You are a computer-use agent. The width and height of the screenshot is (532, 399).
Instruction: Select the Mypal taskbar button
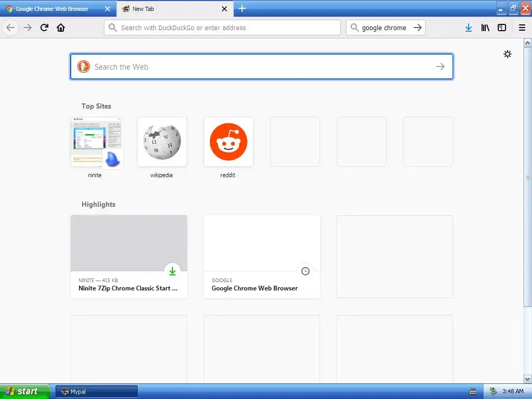(x=97, y=392)
